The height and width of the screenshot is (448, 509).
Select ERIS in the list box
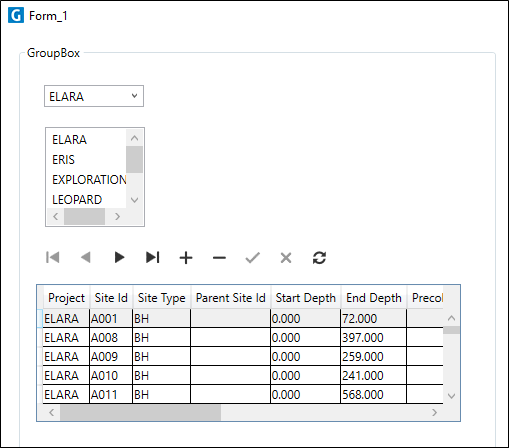(63, 160)
